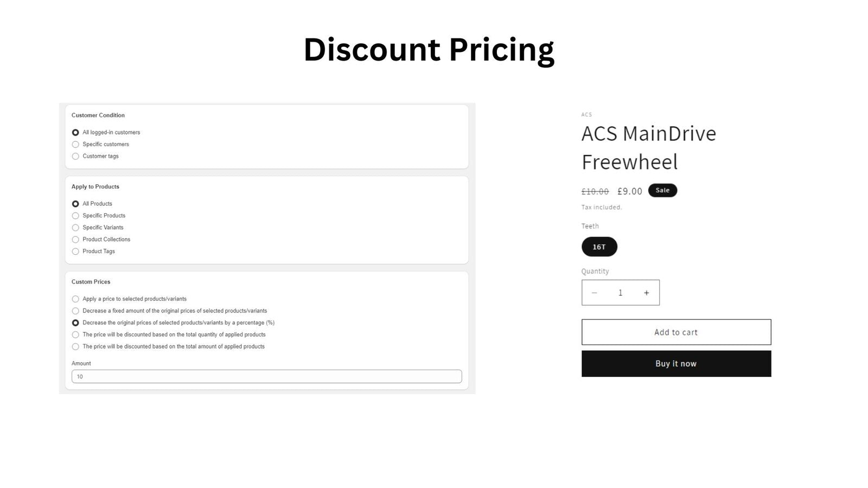Select Product Tags radio option

point(75,252)
